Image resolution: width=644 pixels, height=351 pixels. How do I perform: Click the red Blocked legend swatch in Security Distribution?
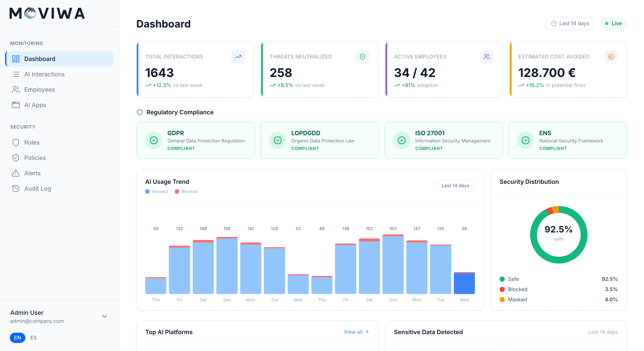coord(502,289)
